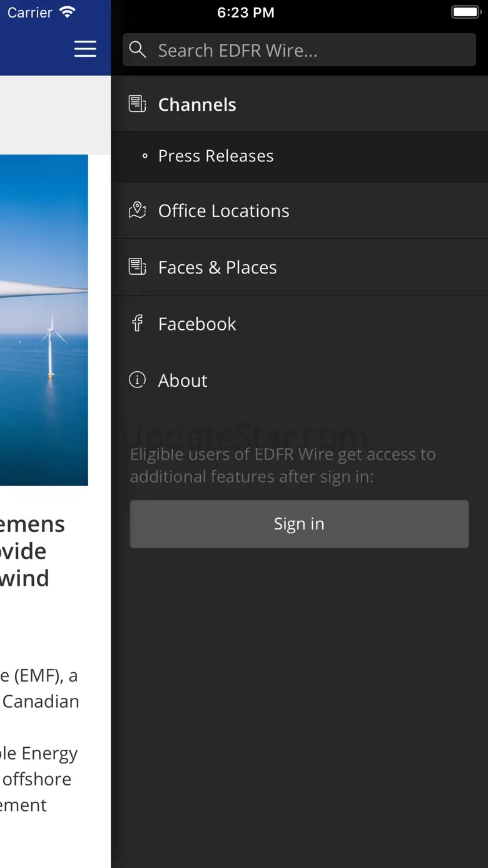This screenshot has height=868, width=488.
Task: Tap the hamburger menu icon
Action: click(85, 49)
